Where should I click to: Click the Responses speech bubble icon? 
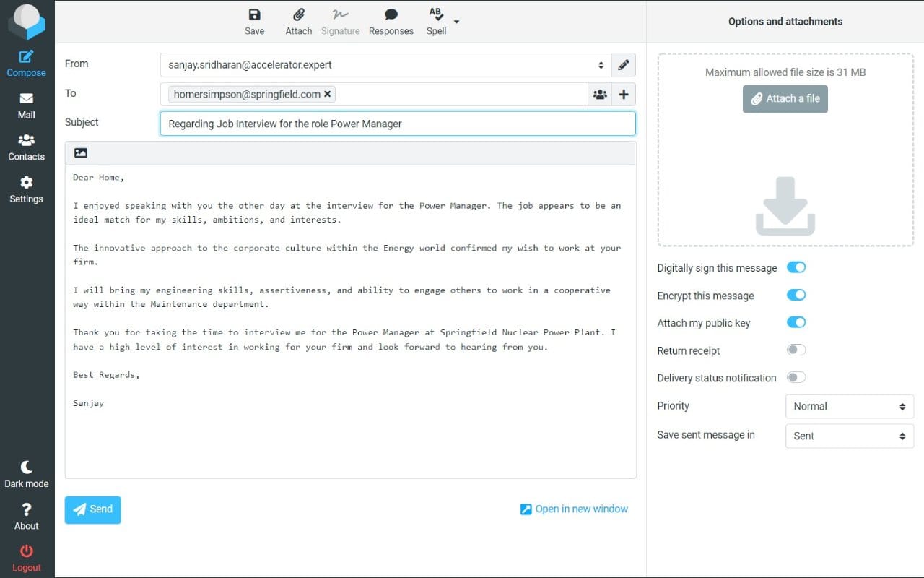click(391, 20)
